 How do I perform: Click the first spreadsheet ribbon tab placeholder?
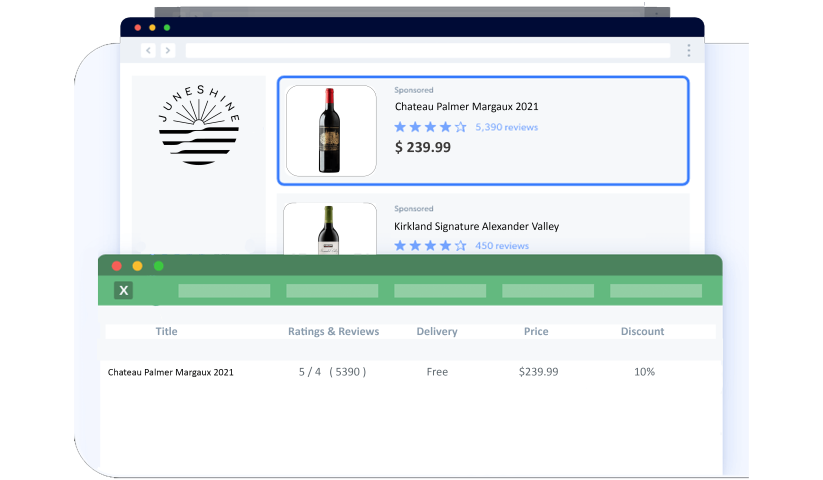(224, 291)
